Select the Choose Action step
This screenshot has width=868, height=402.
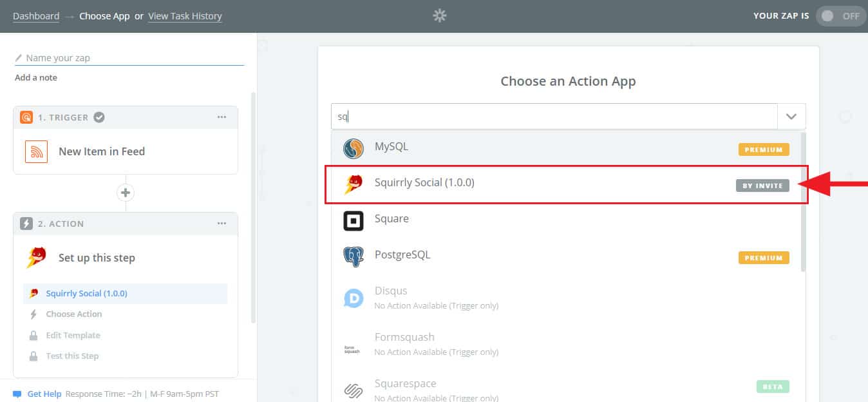pos(73,314)
